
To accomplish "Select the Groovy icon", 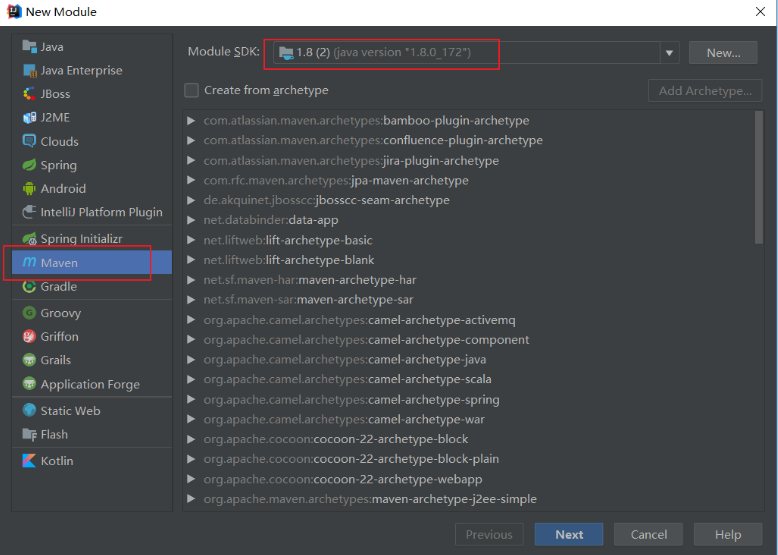I will tap(29, 313).
